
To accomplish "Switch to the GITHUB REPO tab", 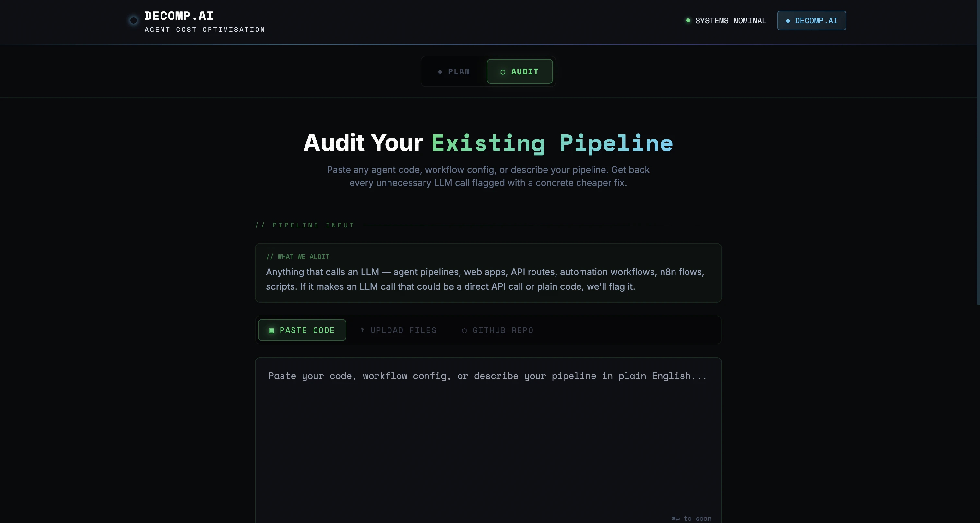I will pyautogui.click(x=497, y=330).
